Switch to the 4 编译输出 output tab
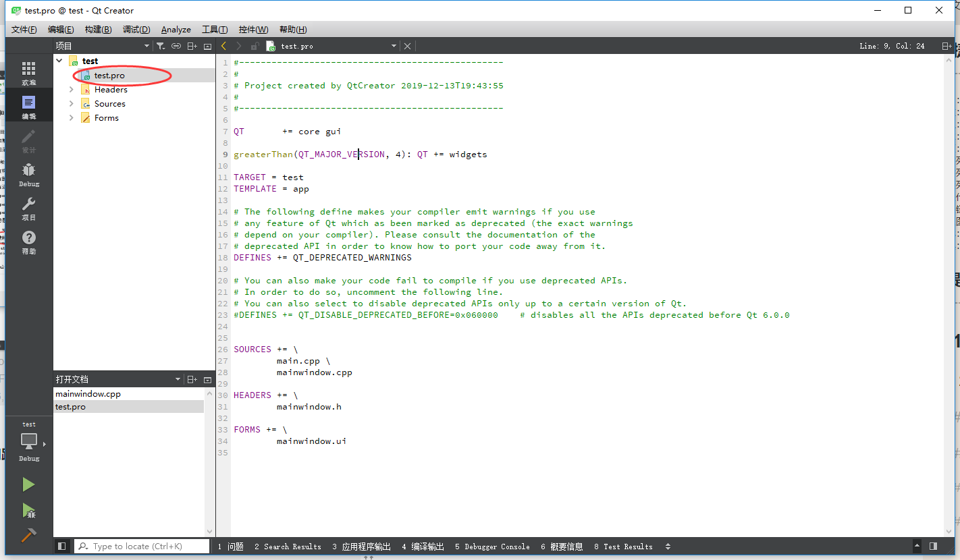960x560 pixels. (x=422, y=546)
